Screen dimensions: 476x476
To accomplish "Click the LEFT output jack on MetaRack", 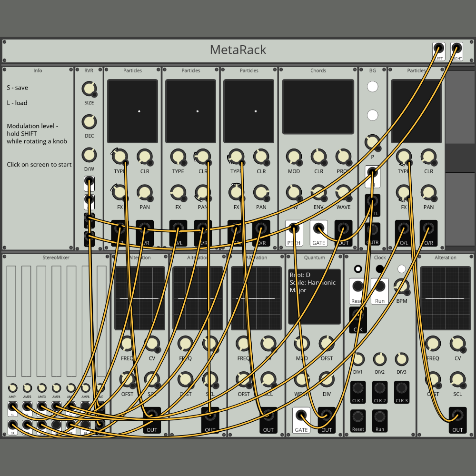I will (438, 48).
